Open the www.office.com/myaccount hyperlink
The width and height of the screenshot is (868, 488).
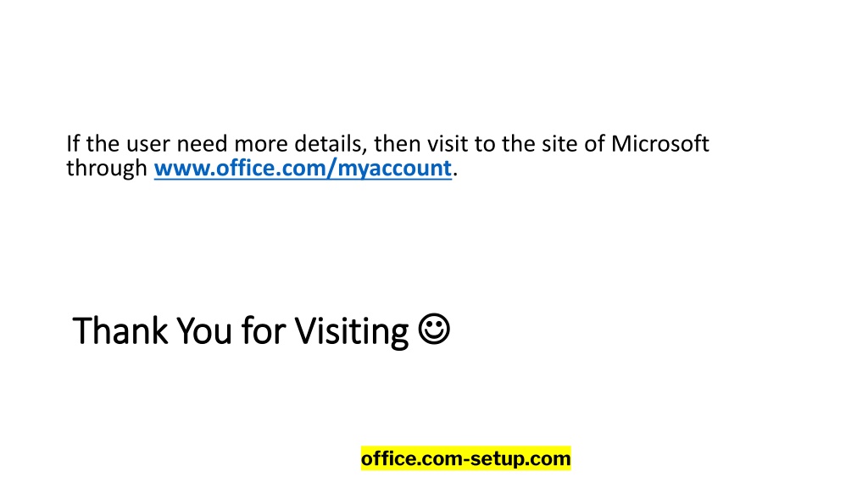pyautogui.click(x=303, y=169)
